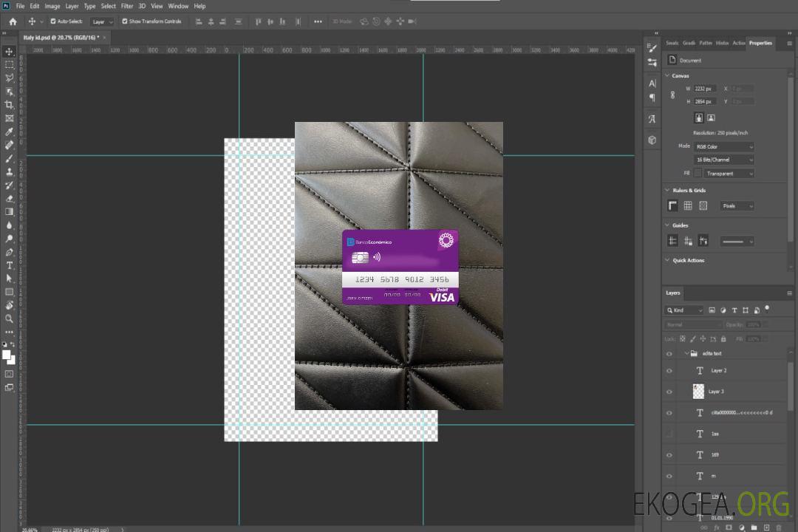The image size is (798, 532).
Task: Select the Eraser tool
Action: [10, 199]
